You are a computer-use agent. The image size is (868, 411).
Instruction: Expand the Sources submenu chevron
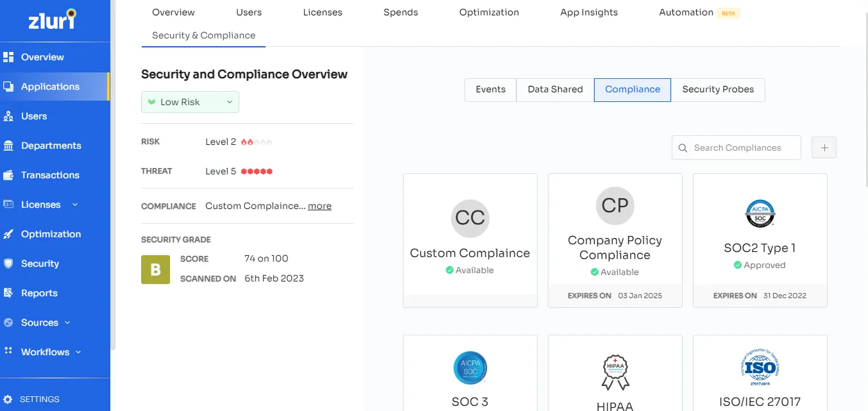click(67, 323)
